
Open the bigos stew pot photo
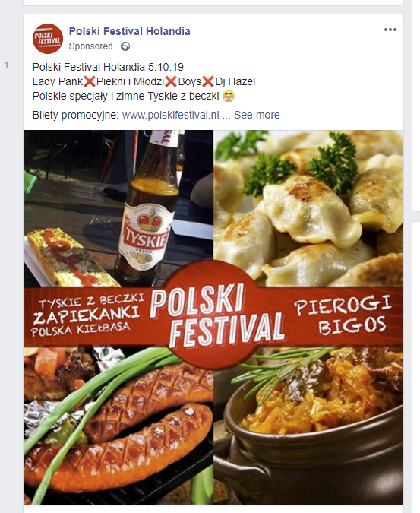pyautogui.click(x=308, y=426)
